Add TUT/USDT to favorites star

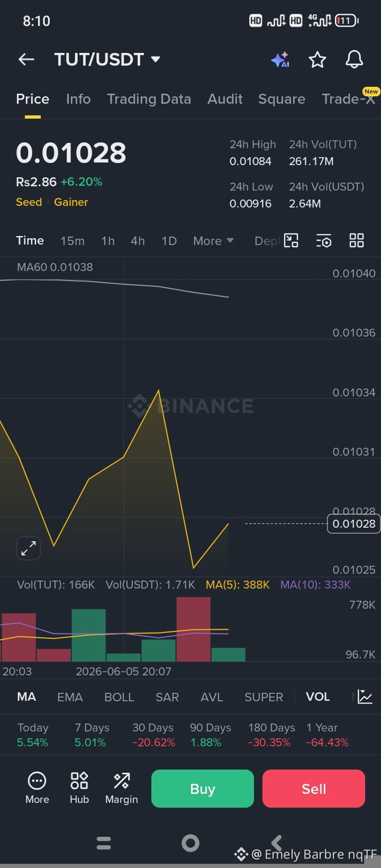[x=317, y=59]
